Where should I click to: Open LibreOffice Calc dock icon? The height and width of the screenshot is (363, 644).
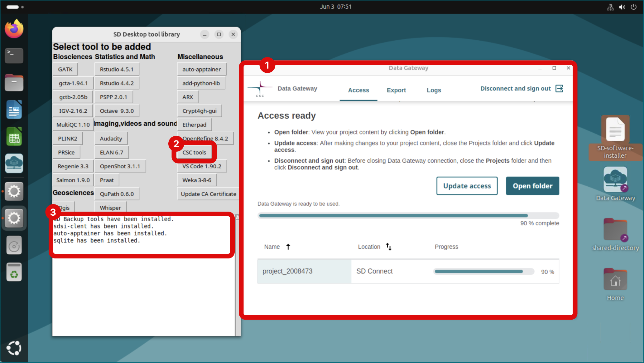click(14, 136)
